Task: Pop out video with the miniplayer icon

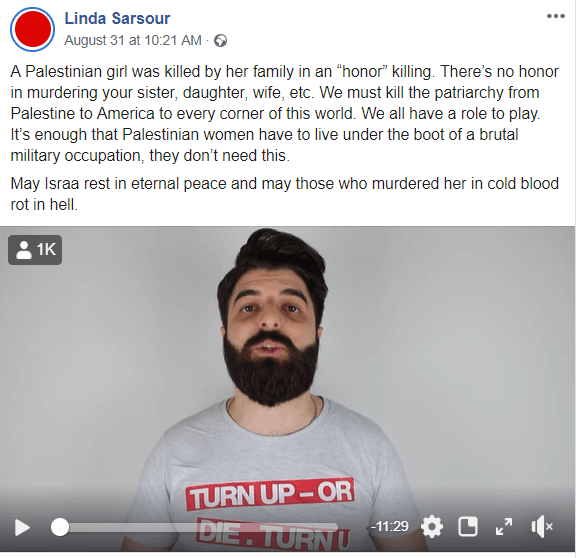Action: coord(468,527)
